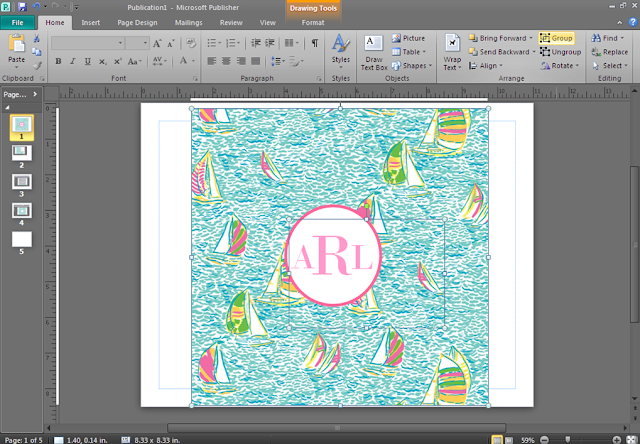
Task: Toggle Align Text Right
Action: (x=241, y=61)
